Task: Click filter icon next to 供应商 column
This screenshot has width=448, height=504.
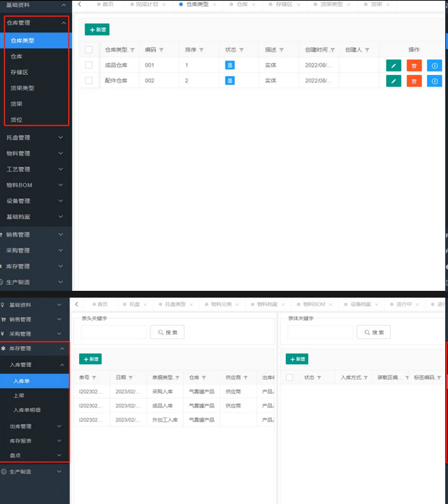Action: (246, 378)
